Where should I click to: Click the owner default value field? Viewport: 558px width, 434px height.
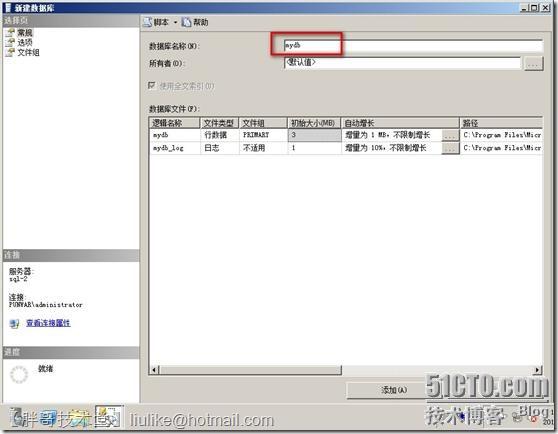pyautogui.click(x=402, y=63)
